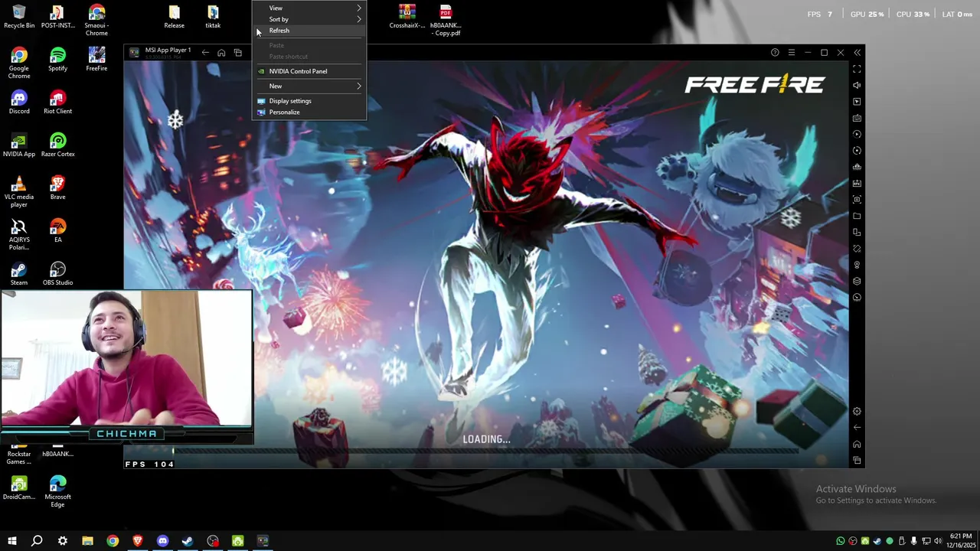The height and width of the screenshot is (551, 980).
Task: Open keyboard controls icon in sidebar
Action: [857, 118]
